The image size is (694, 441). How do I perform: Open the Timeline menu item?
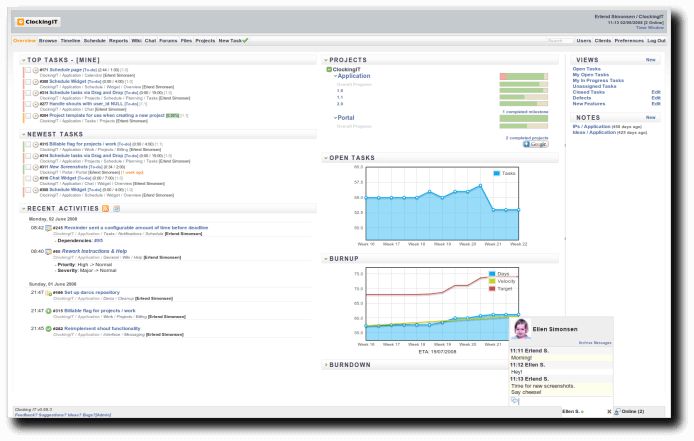click(70, 41)
